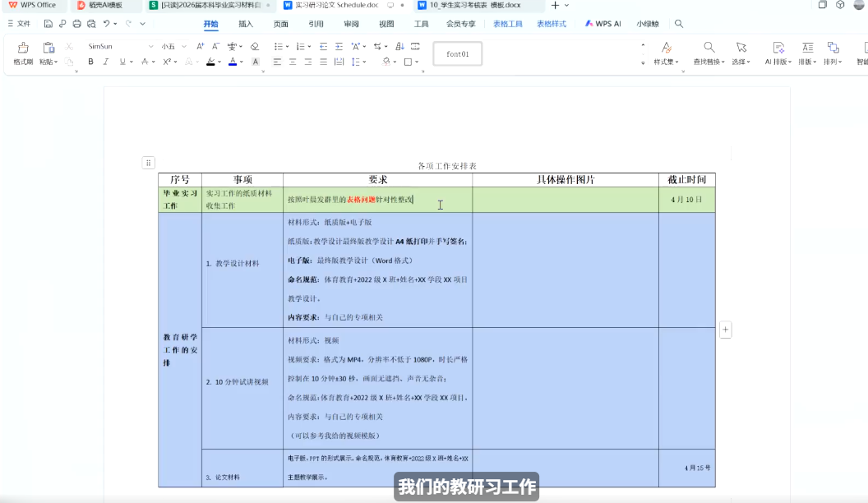The image size is (868, 503).
Task: Toggle center paragraph alignment
Action: [x=293, y=62]
